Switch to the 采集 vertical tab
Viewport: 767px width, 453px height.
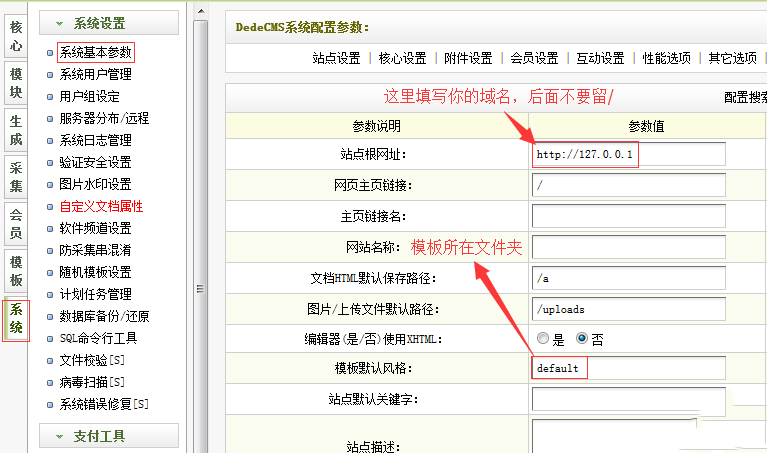[16, 177]
